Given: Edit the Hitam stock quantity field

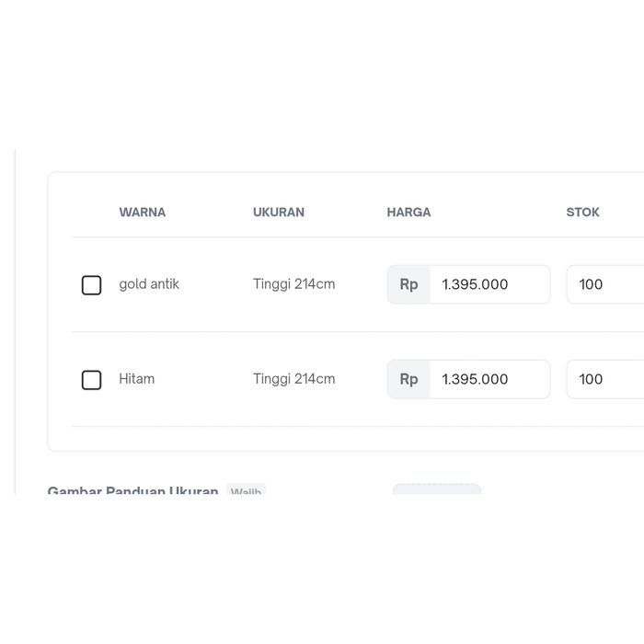Looking at the screenshot, I should point(604,380).
